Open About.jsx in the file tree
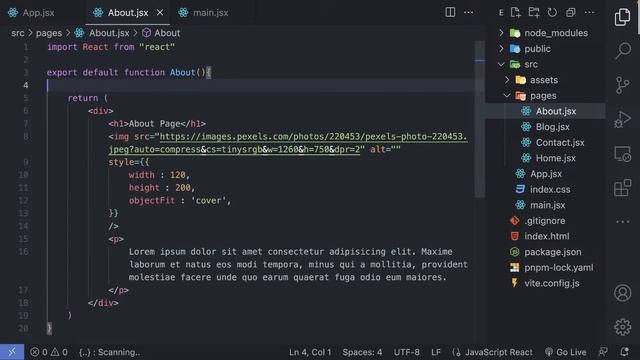 (545, 111)
